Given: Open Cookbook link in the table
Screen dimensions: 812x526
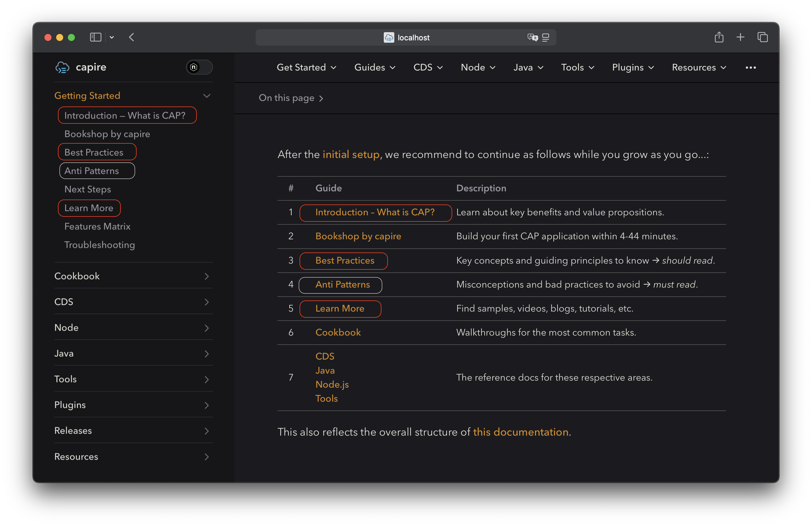Looking at the screenshot, I should (338, 332).
